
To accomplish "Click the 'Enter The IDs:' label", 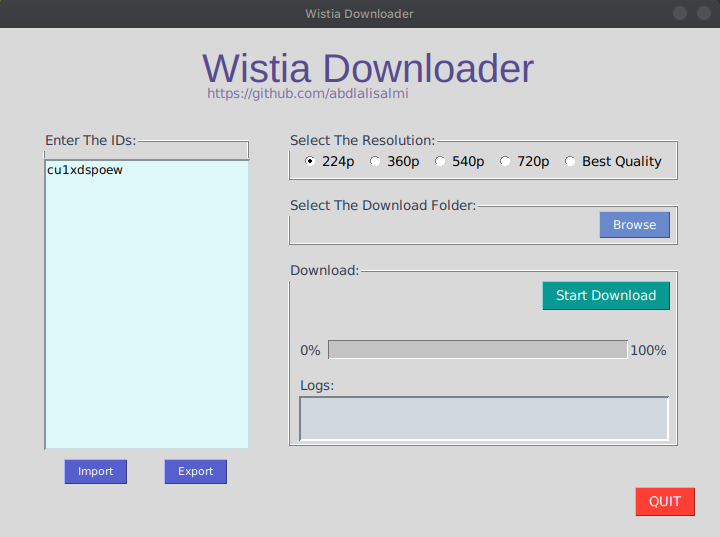I will (91, 140).
